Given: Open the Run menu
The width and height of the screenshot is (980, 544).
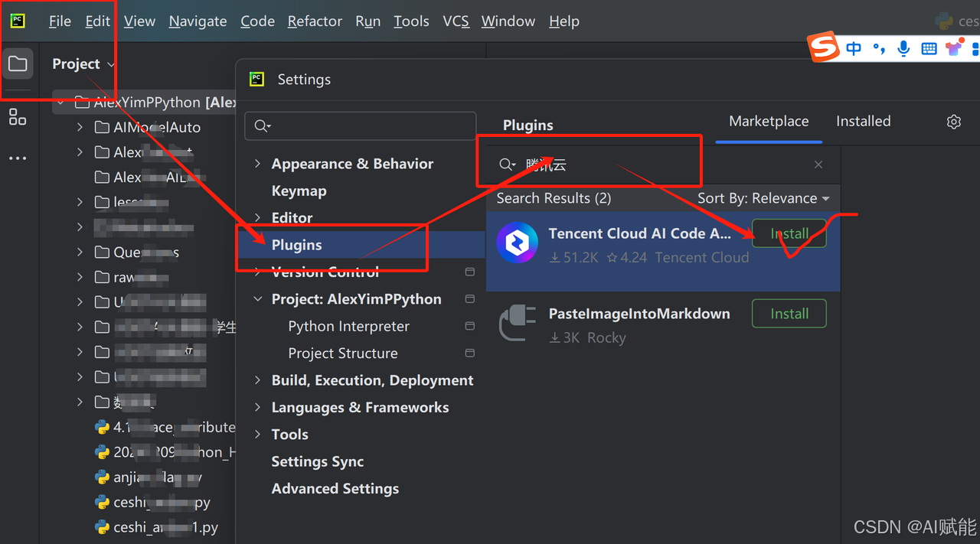Looking at the screenshot, I should (367, 21).
